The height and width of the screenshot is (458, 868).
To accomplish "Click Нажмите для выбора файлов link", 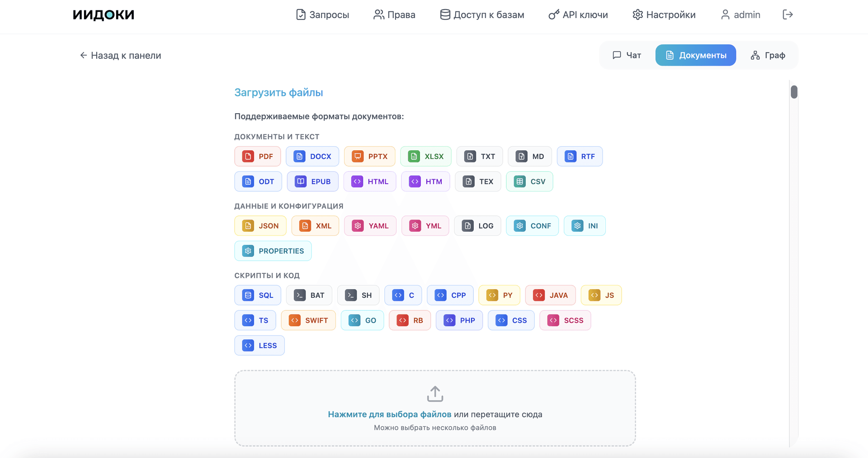I will tap(389, 414).
